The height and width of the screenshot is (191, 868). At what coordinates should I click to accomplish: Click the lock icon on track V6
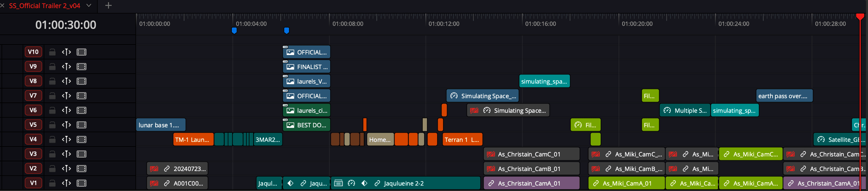pos(52,110)
